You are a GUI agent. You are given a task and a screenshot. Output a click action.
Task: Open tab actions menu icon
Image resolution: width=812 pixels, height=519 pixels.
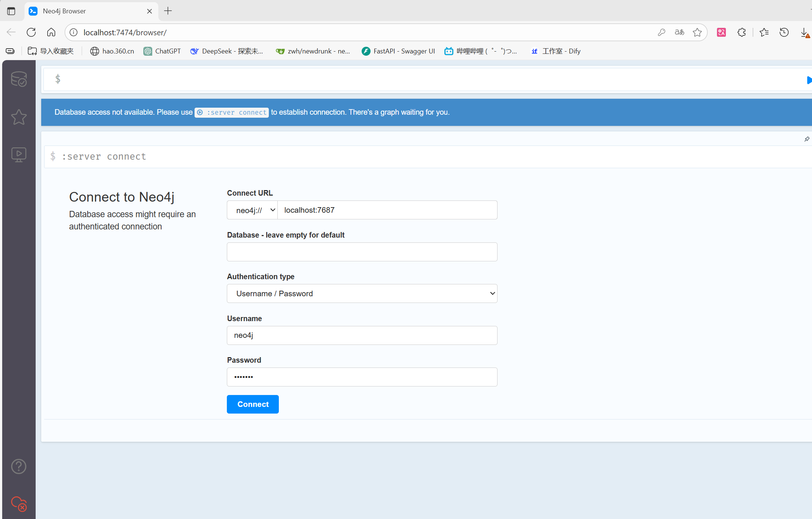[x=11, y=11]
